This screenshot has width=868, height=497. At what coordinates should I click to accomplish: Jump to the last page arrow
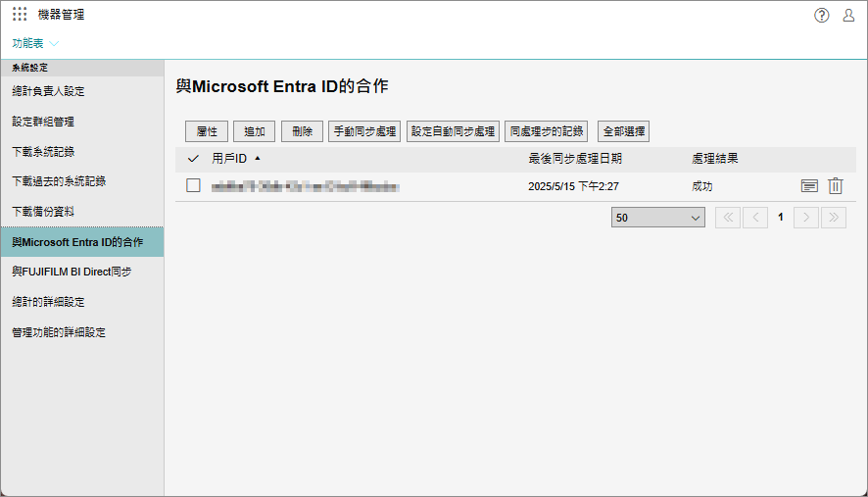click(833, 218)
